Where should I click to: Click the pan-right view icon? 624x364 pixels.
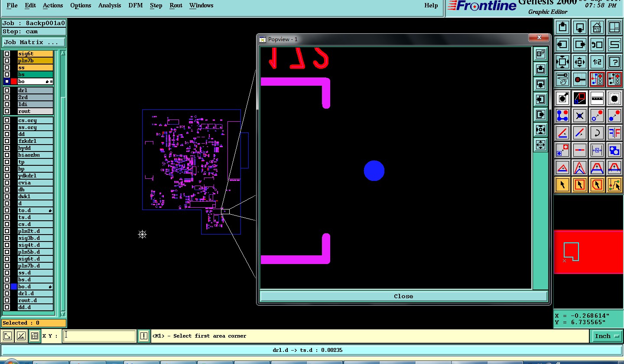tap(580, 45)
